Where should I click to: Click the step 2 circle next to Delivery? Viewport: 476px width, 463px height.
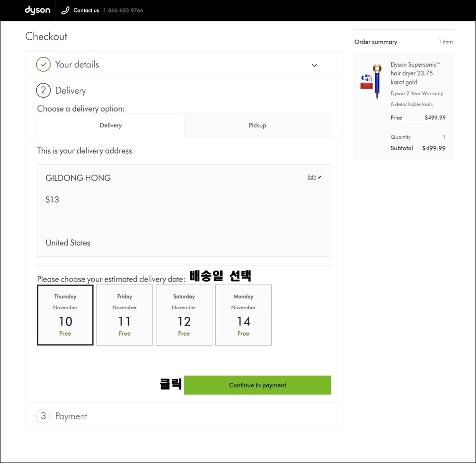[44, 90]
